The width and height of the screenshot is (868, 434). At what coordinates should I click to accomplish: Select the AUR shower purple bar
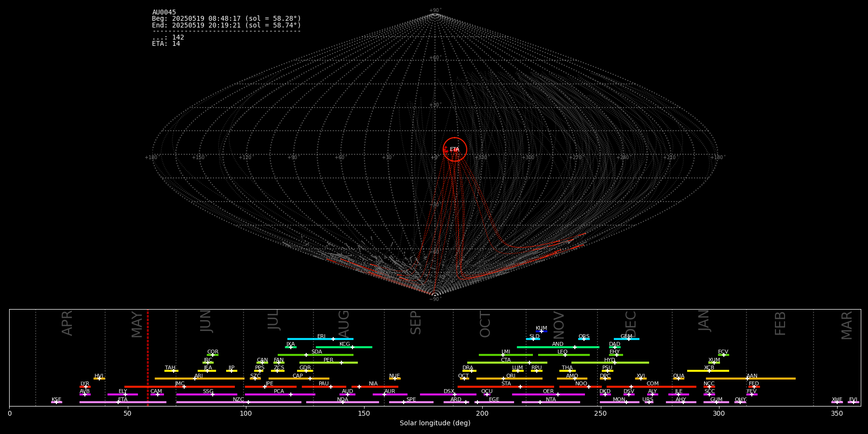point(390,394)
